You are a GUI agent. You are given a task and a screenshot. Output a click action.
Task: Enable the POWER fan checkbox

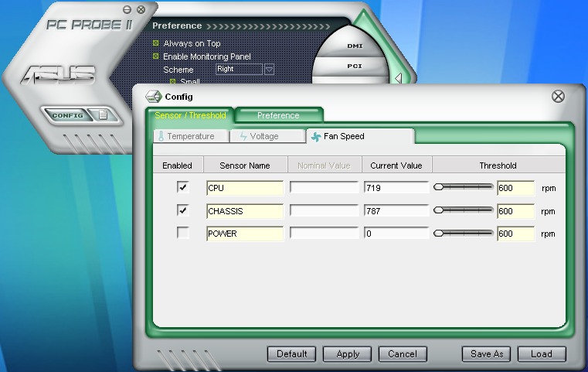(182, 233)
